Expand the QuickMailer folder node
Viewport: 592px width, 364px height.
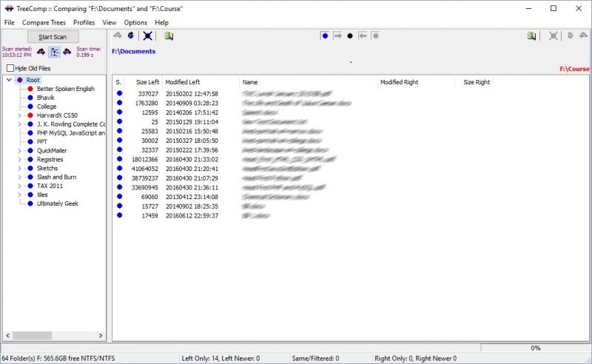(x=20, y=150)
